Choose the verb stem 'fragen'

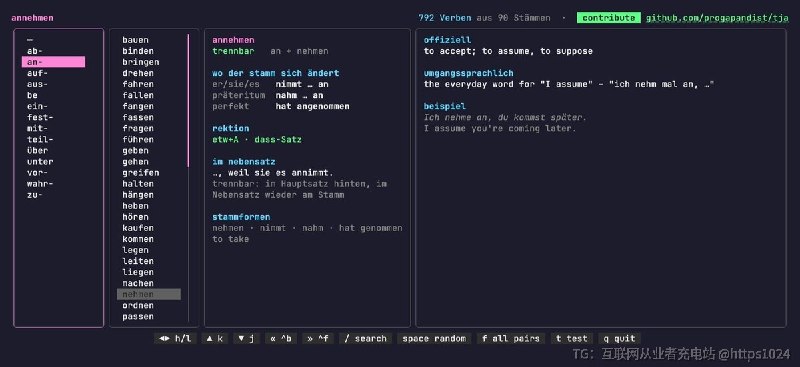coord(138,129)
